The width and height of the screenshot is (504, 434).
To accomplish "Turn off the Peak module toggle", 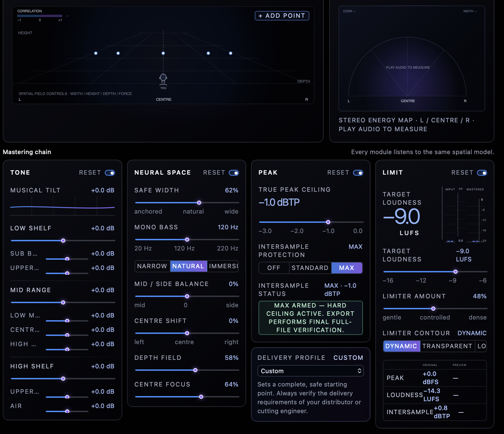I will 358,173.
